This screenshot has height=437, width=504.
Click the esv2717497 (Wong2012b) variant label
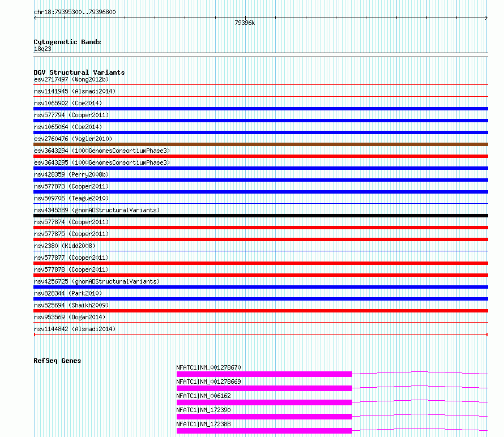[71, 79]
